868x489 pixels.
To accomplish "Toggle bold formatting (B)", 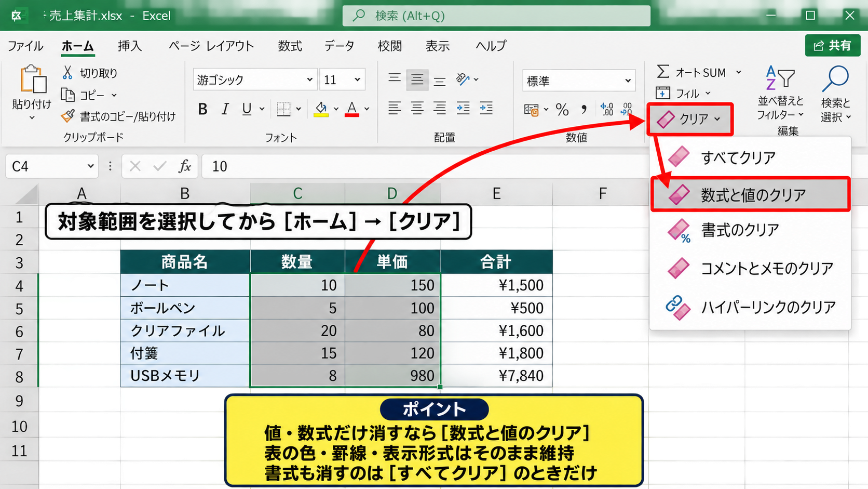I will [x=203, y=109].
